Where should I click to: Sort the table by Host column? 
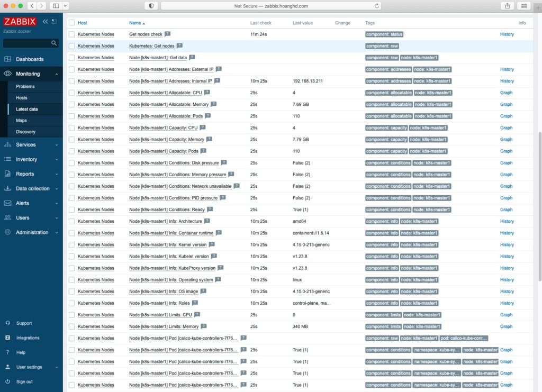coord(82,23)
